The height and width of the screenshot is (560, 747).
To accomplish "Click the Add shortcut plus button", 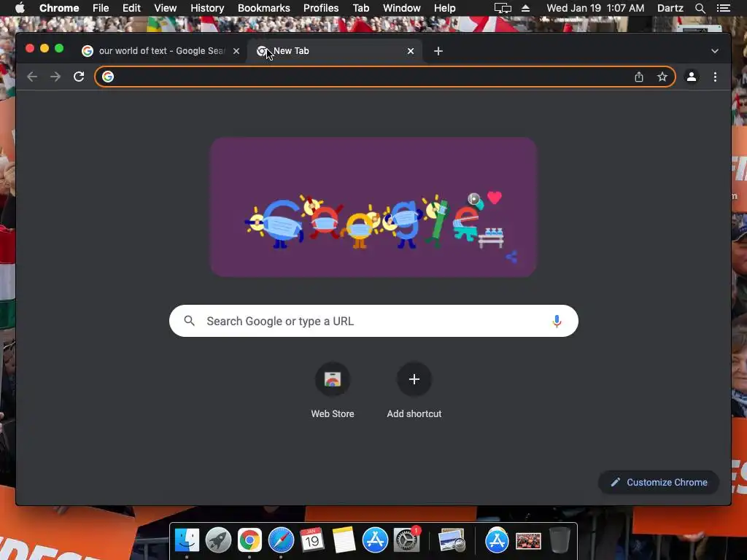I will (x=414, y=379).
